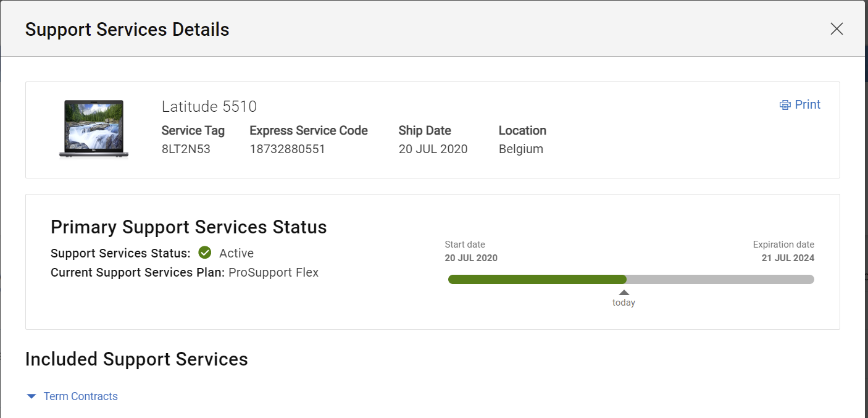Click the Expiration date 21 JUL 2024

click(788, 258)
